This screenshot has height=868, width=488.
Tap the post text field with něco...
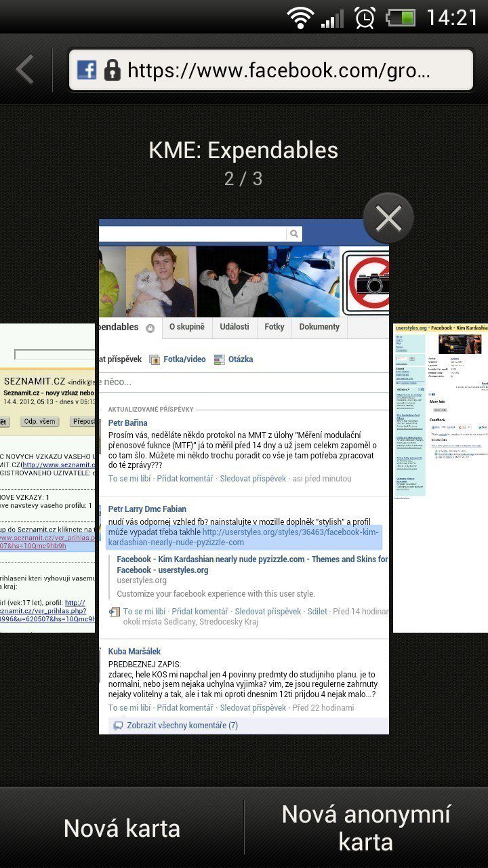click(244, 382)
